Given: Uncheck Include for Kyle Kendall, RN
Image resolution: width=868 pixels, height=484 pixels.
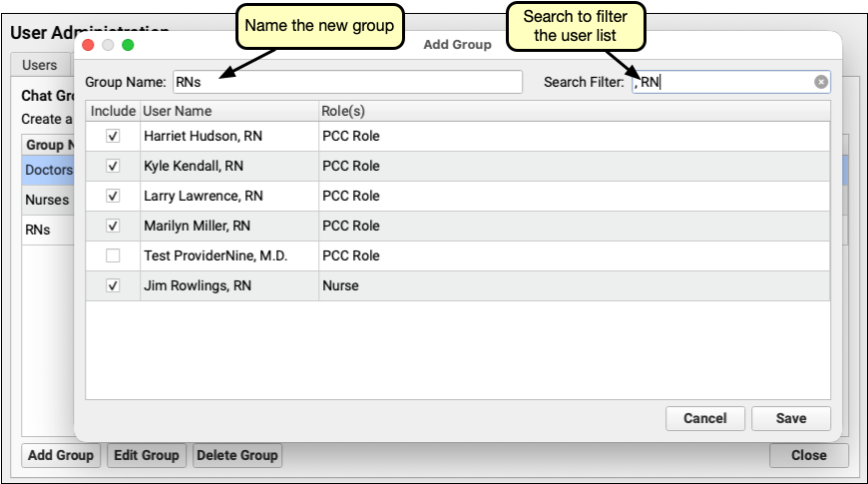Looking at the screenshot, I should pos(113,166).
